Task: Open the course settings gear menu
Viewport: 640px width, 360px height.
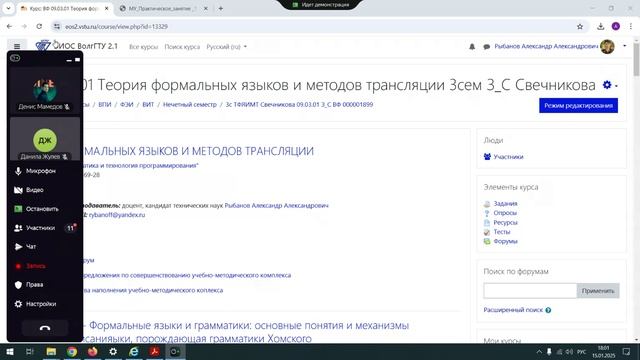Action: click(610, 85)
